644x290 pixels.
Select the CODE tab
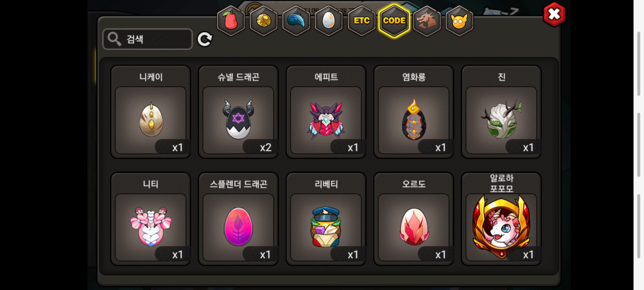click(x=394, y=21)
